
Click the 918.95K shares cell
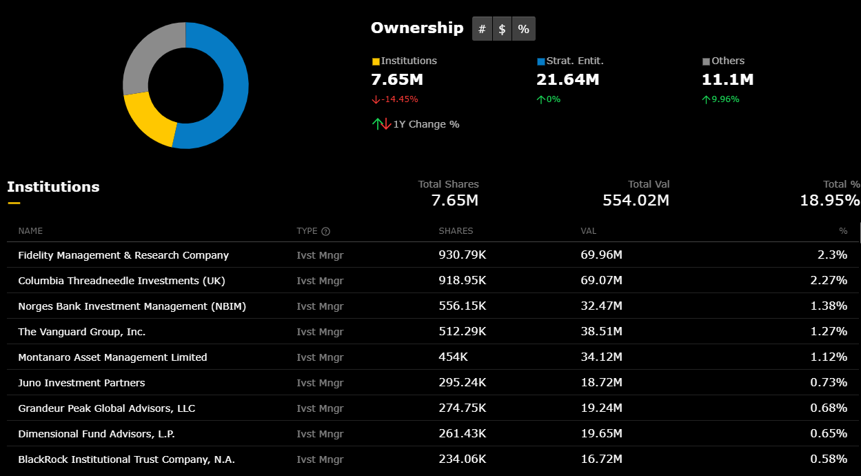click(462, 281)
